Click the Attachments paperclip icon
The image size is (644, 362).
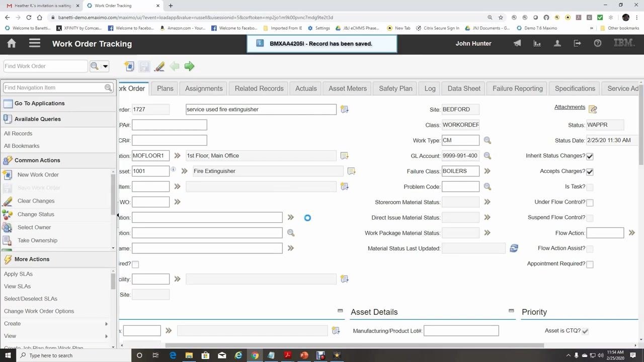[593, 109]
